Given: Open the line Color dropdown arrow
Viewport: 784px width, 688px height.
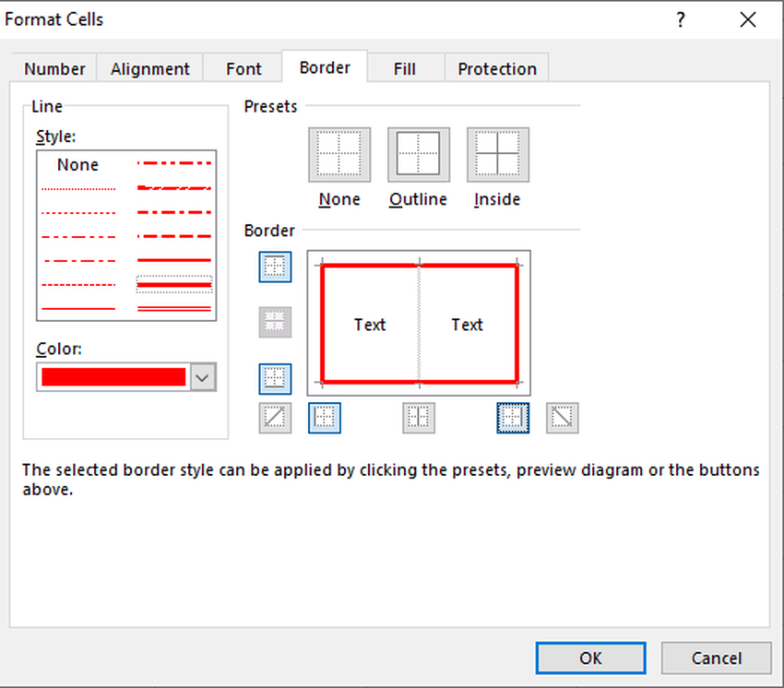Looking at the screenshot, I should (x=203, y=377).
